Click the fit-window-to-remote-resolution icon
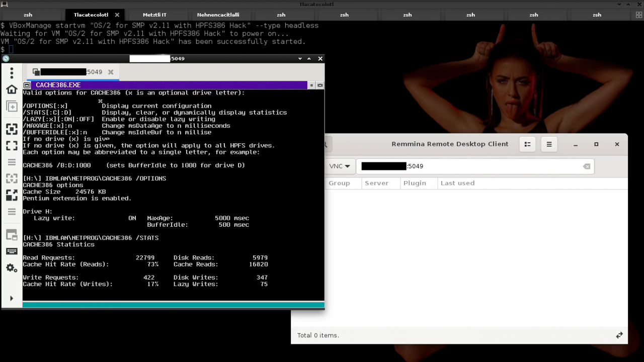This screenshot has height=362, width=644. [x=12, y=129]
